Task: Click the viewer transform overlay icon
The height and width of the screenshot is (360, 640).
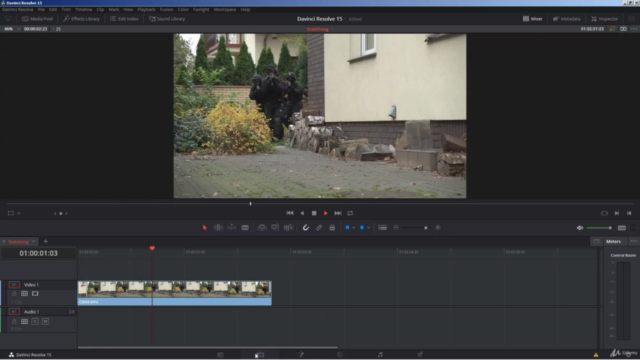Action: pyautogui.click(x=11, y=213)
